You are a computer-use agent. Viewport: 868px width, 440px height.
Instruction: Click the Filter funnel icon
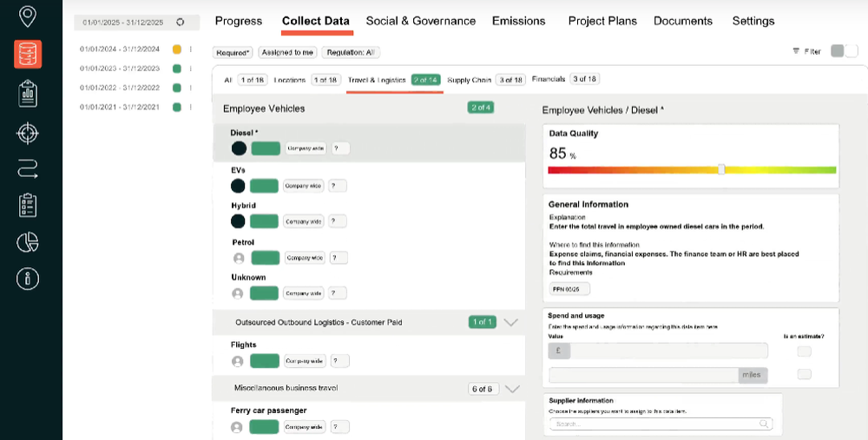tap(796, 51)
